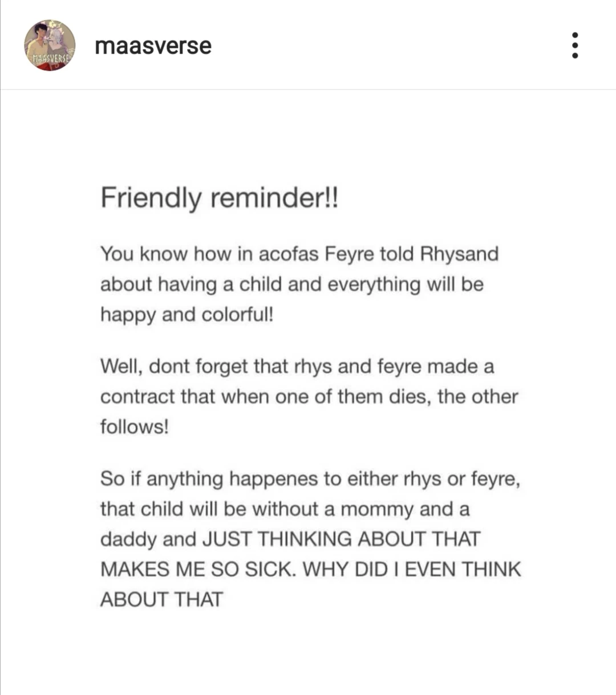Viewport: 616px width, 695px height.
Task: Click the divider line below the header
Action: coord(308,90)
